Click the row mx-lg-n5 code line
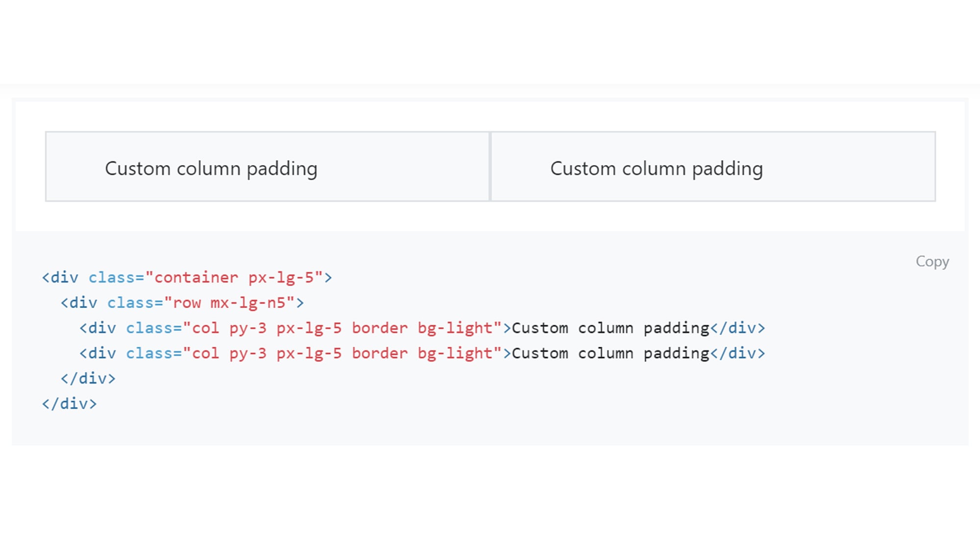 pyautogui.click(x=182, y=303)
